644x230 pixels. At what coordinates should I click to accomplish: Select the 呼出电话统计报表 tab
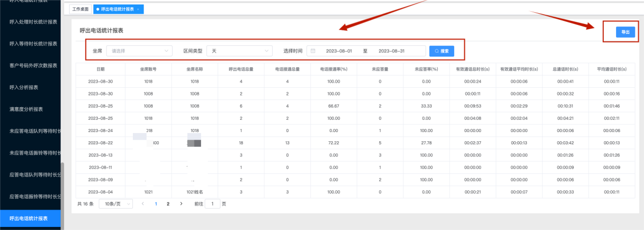[x=118, y=9]
